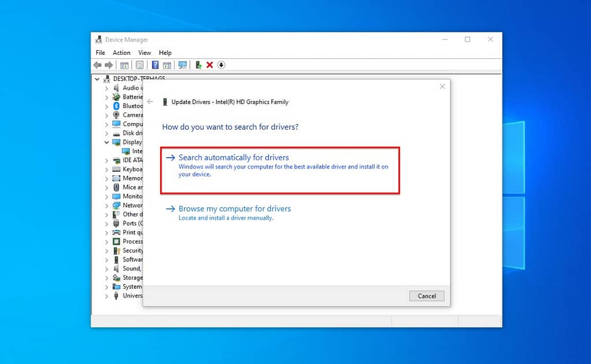Click the Forward arrow in Device Manager toolbar
Image resolution: width=591 pixels, height=364 pixels.
109,65
